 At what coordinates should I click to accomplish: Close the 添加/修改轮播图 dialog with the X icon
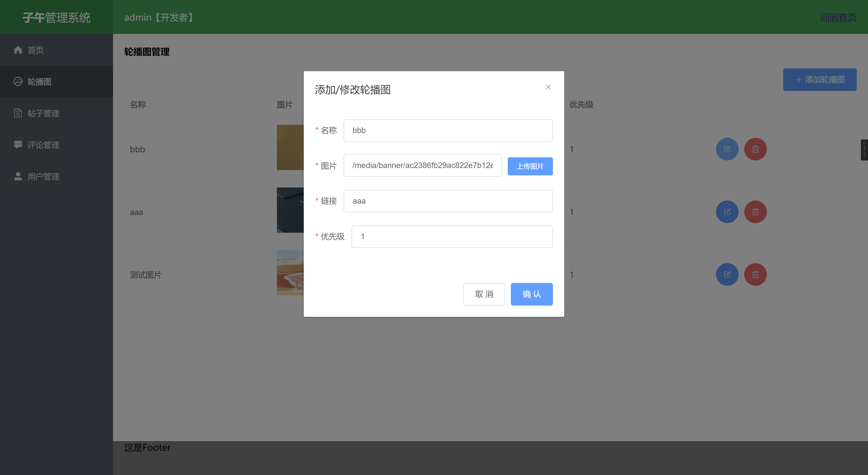point(548,87)
